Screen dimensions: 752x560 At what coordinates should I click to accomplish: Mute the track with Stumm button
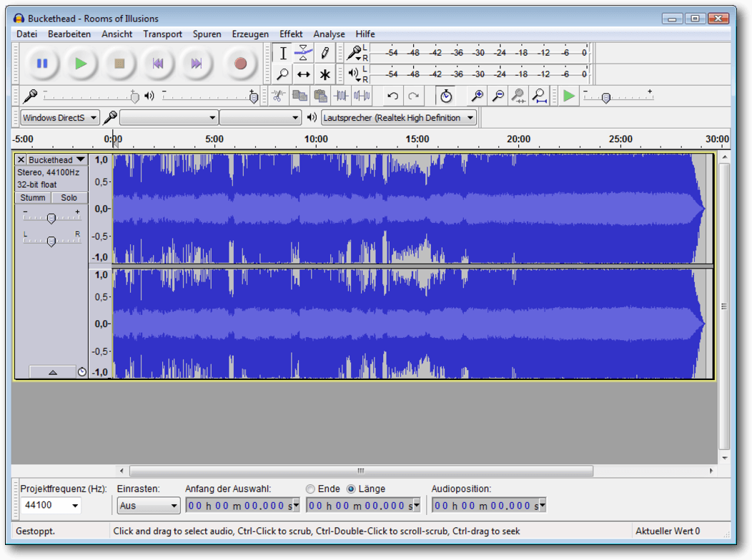[x=33, y=198]
